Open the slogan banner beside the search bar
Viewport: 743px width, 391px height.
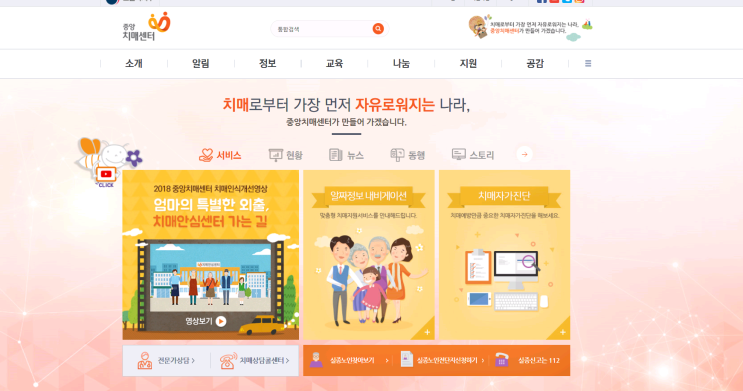(530, 27)
